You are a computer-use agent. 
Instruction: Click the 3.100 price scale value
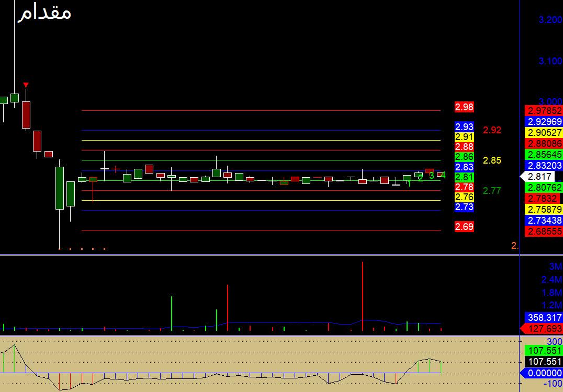(550, 61)
